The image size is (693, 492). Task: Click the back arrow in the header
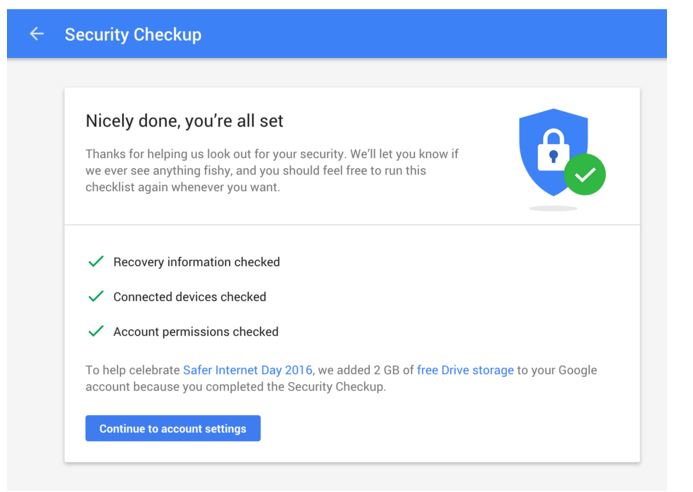click(37, 34)
